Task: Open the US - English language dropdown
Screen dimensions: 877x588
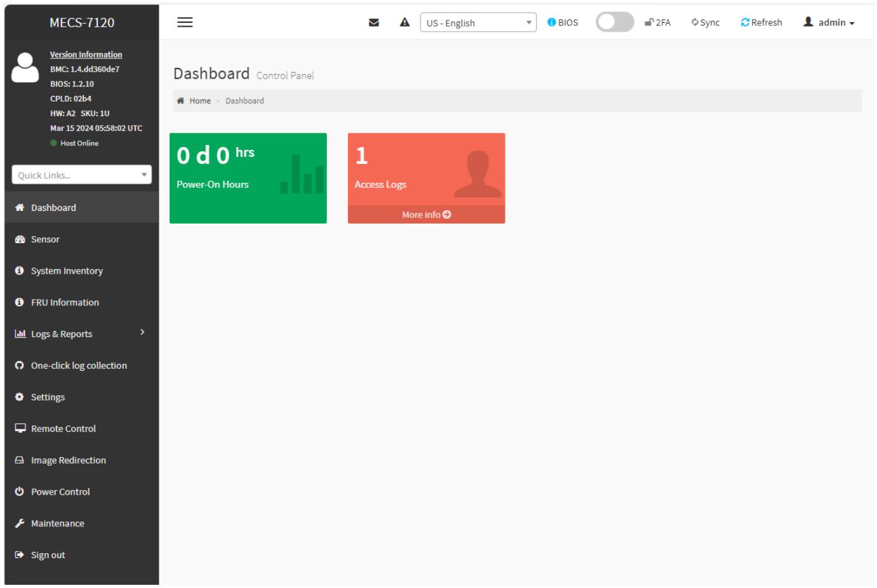Action: pos(478,22)
